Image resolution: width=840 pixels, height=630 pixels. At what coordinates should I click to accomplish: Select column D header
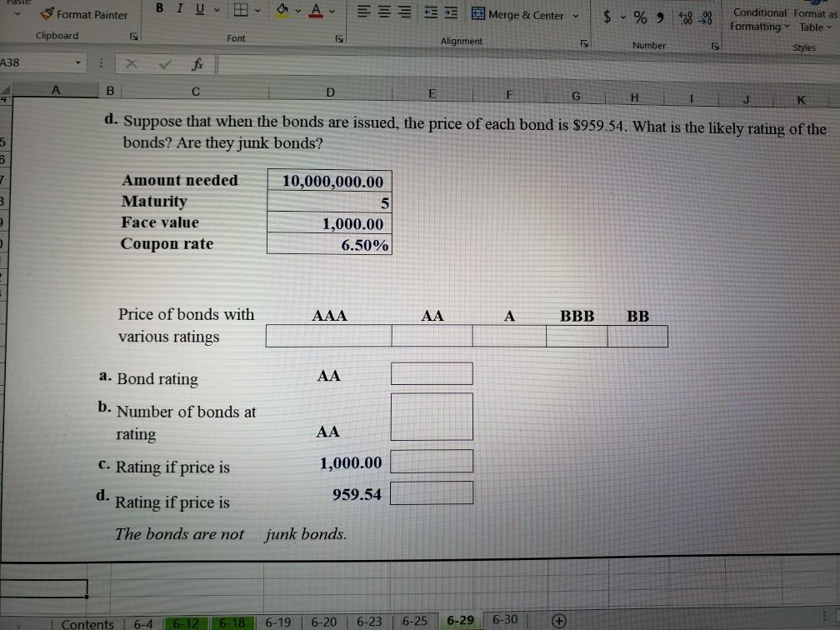click(x=330, y=92)
